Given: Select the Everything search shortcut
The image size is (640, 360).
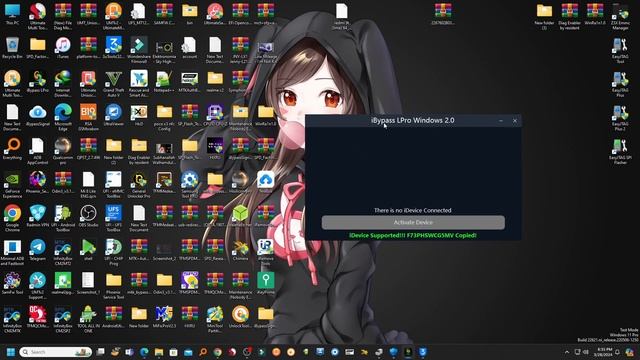Looking at the screenshot, I should 12,149.
